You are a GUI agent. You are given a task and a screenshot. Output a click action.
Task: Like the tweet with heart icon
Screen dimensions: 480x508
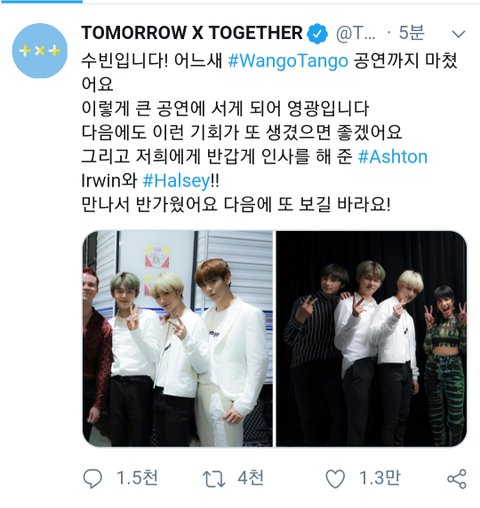(335, 479)
